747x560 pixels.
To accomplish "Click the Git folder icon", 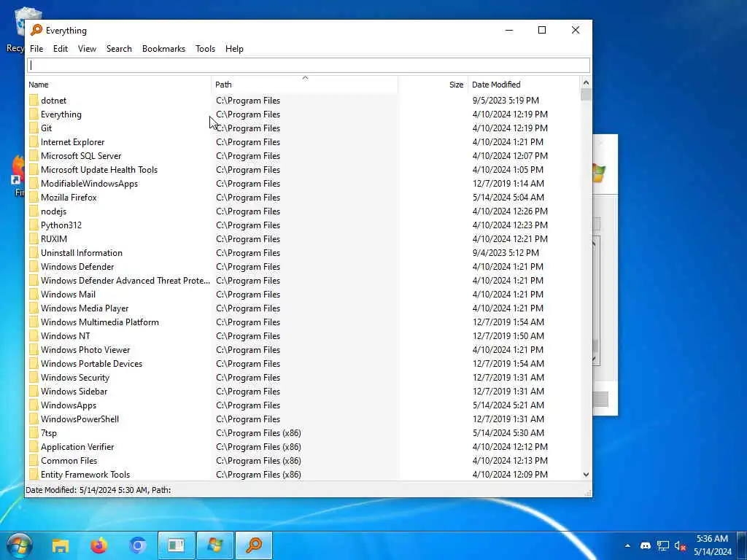I will pyautogui.click(x=34, y=128).
